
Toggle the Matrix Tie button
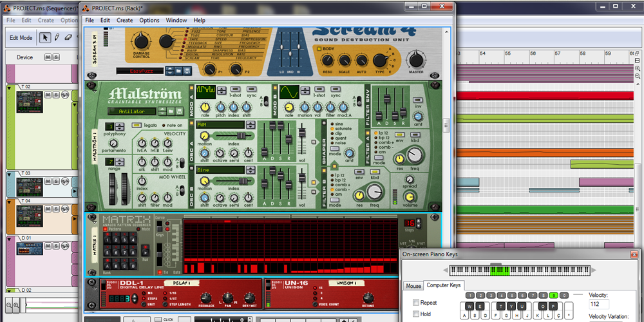coord(160,272)
